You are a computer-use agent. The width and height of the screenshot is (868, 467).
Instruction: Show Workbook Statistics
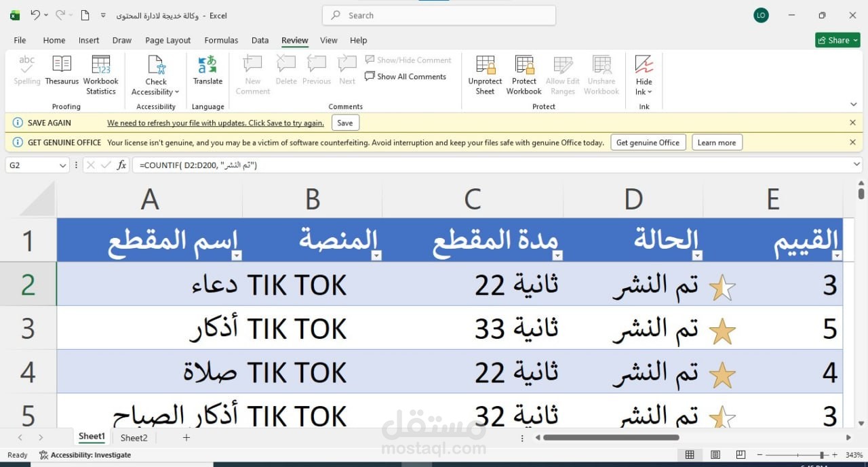pos(101,75)
